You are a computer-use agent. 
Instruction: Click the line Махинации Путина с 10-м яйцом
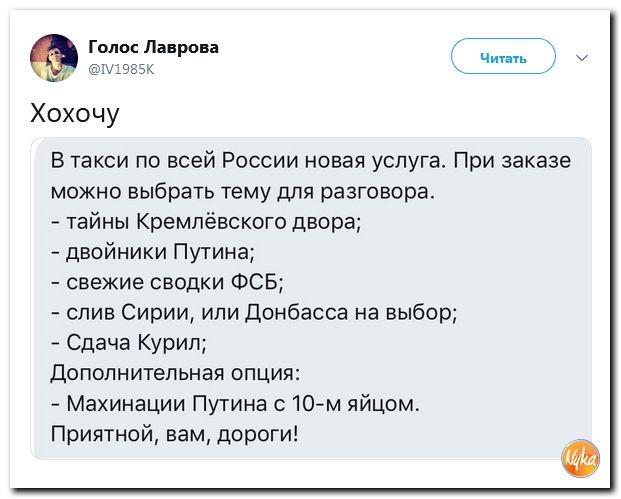pyautogui.click(x=235, y=404)
